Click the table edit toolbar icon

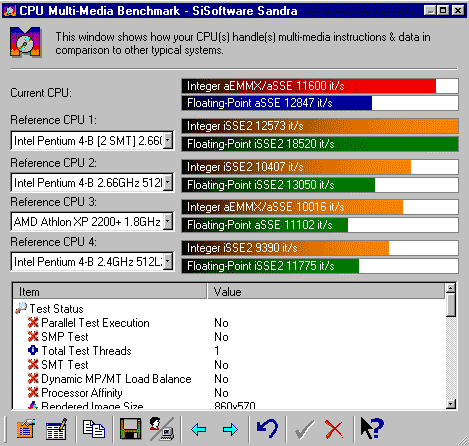pos(56,429)
